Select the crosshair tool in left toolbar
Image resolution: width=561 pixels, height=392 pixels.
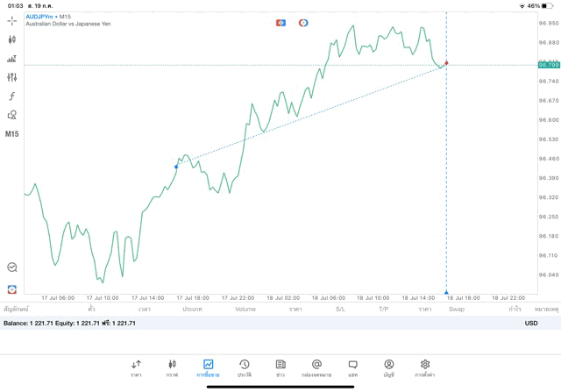click(x=12, y=20)
